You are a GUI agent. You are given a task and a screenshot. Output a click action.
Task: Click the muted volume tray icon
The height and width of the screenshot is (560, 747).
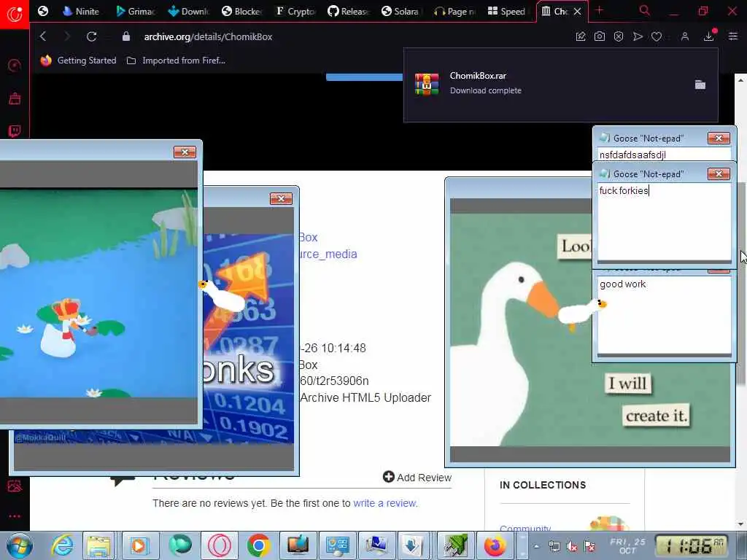(572, 547)
